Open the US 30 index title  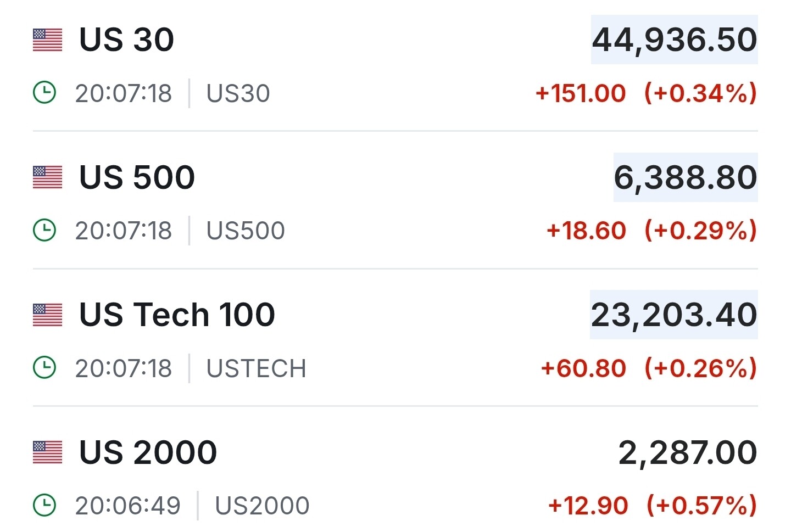[126, 40]
